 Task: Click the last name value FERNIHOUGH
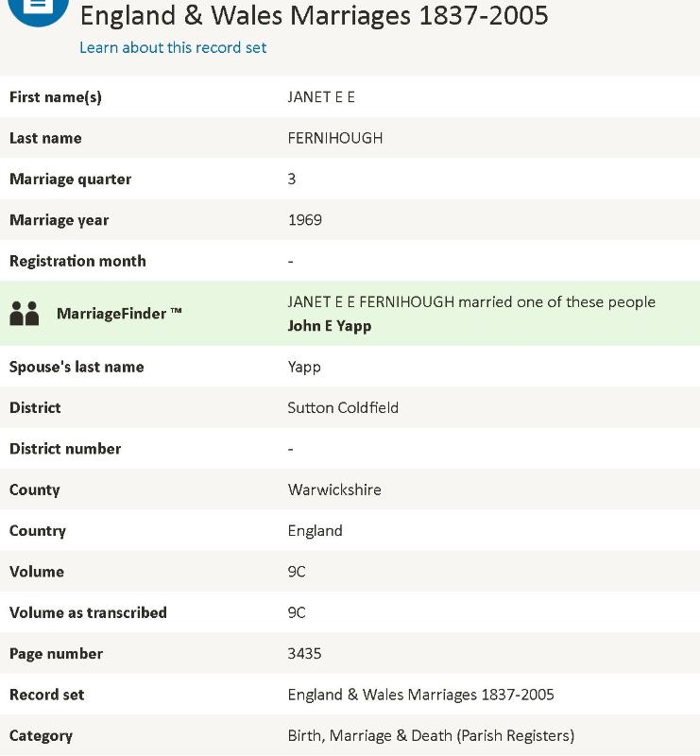point(335,138)
